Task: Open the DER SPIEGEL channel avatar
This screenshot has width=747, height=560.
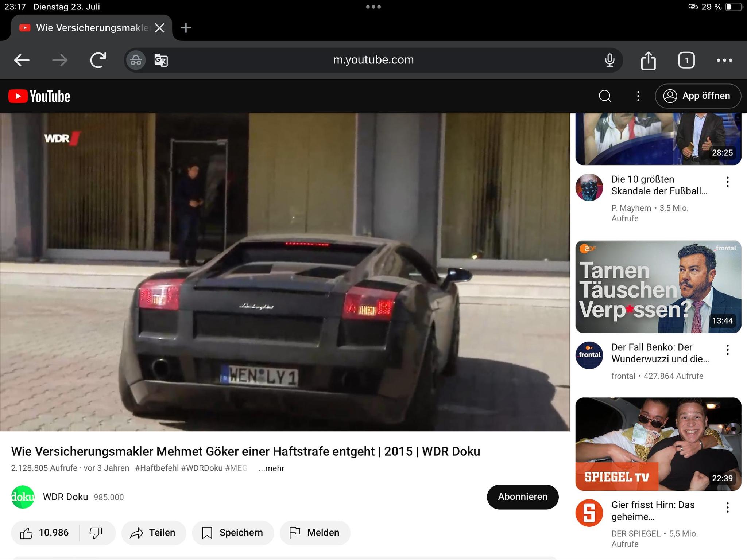Action: pos(589,513)
